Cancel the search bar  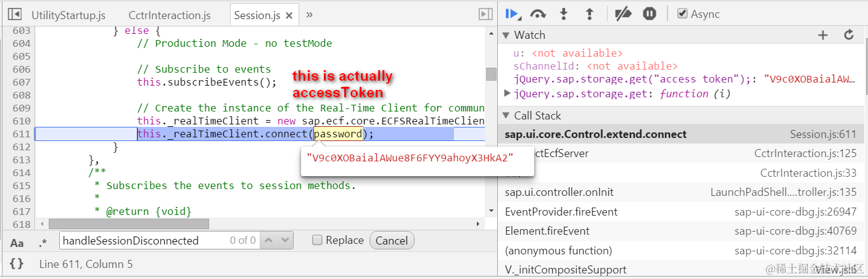(x=392, y=241)
